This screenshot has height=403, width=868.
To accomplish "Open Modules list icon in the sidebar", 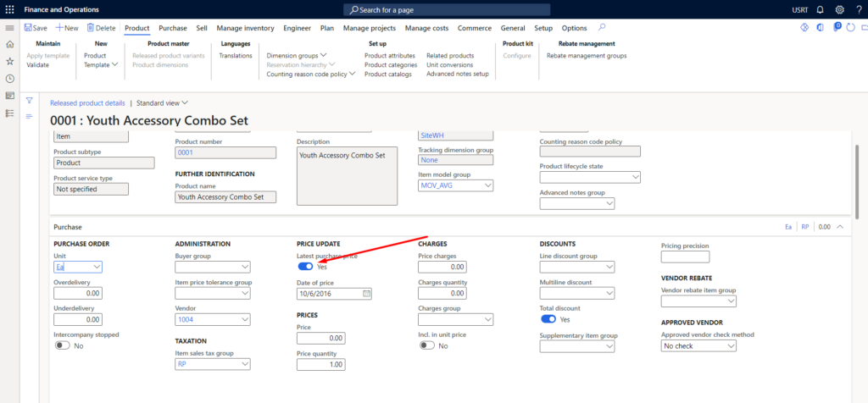I will [9, 113].
